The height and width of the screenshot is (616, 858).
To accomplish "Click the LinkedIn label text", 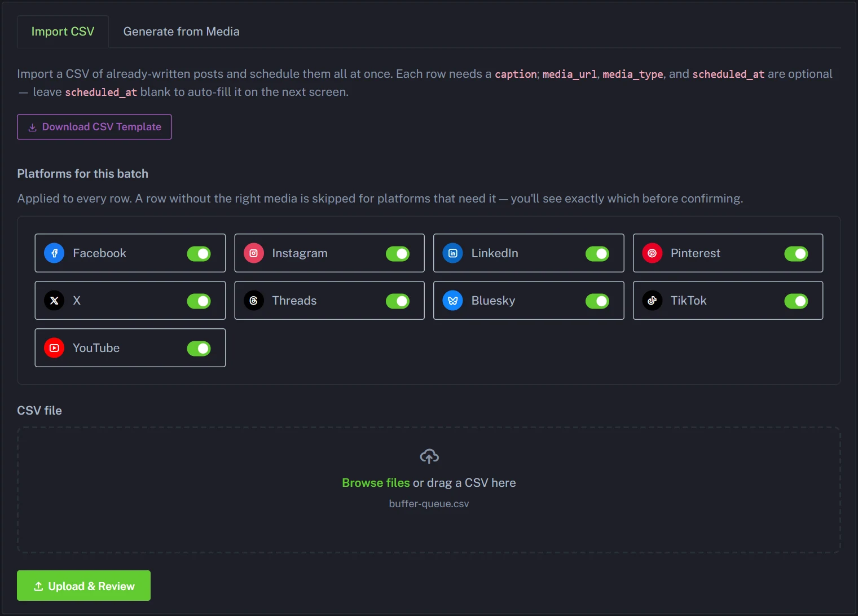I will point(495,253).
